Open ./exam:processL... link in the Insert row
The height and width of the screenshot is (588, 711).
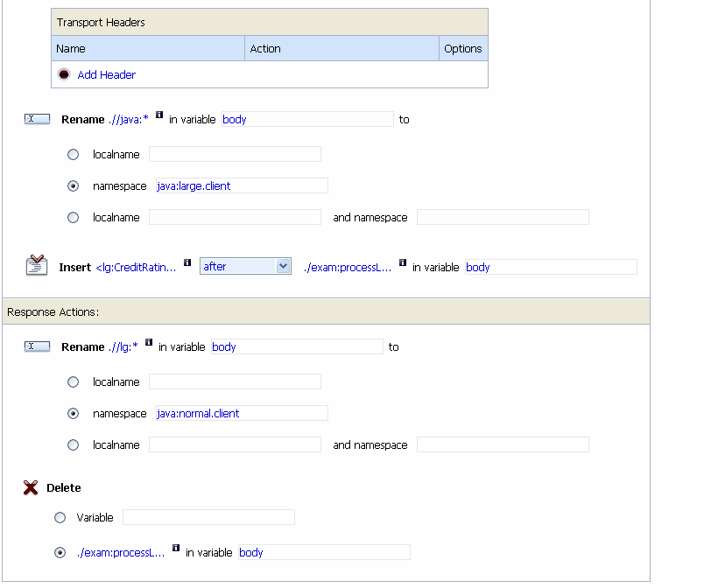click(x=348, y=267)
